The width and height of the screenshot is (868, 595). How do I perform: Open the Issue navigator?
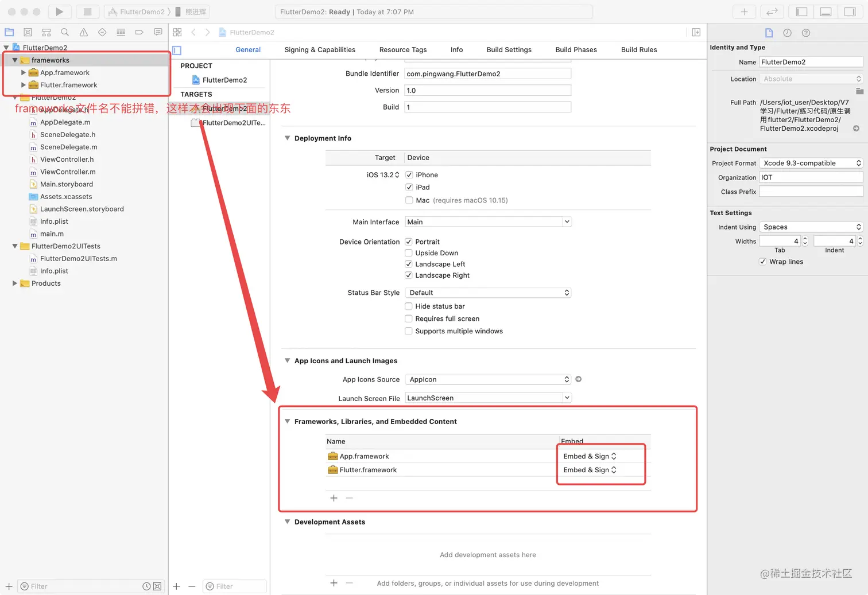tap(84, 32)
